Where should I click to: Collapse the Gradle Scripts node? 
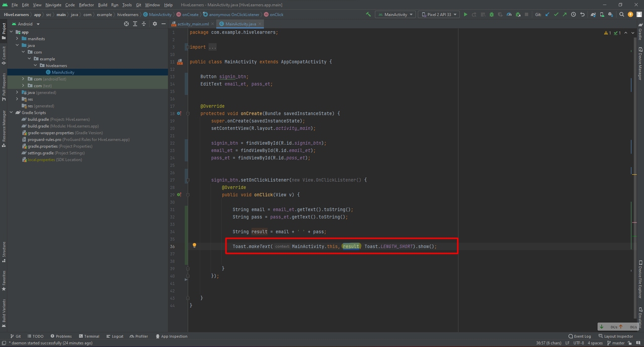(12, 113)
